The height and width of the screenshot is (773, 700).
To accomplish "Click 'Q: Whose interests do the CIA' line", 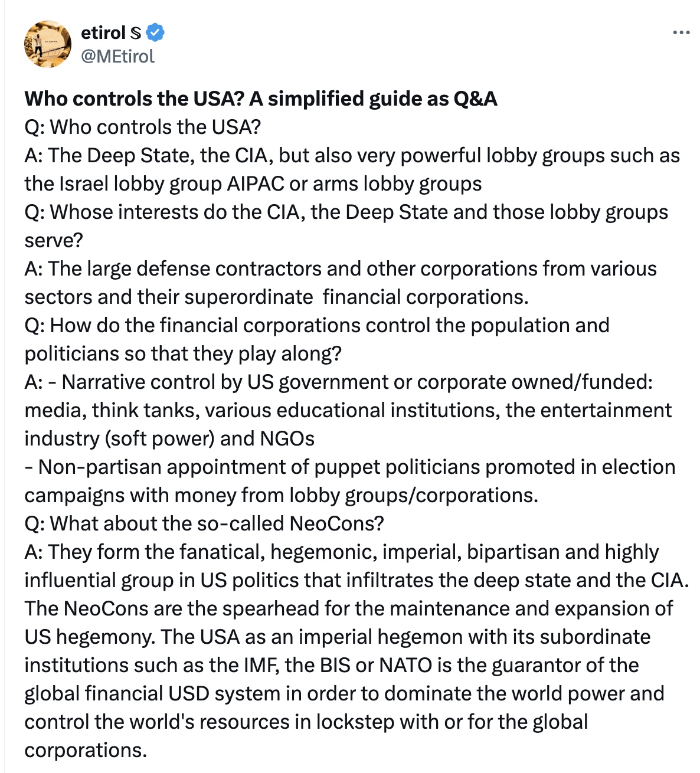I will (x=346, y=212).
